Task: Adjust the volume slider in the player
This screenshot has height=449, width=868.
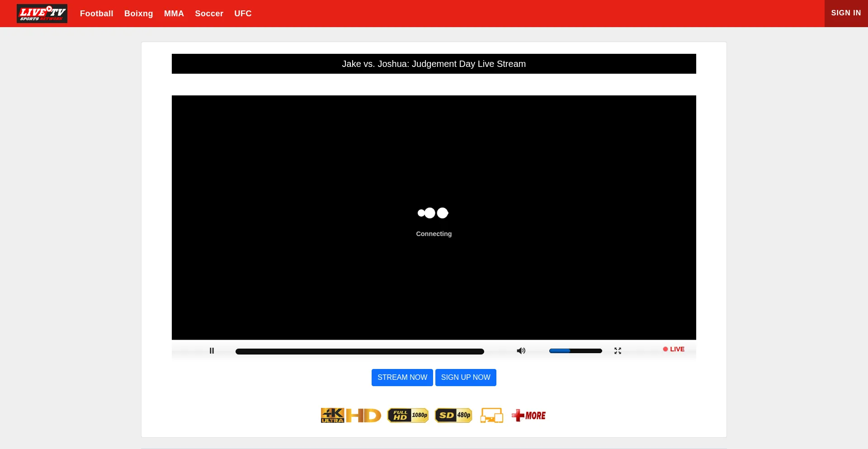Action: (x=575, y=351)
